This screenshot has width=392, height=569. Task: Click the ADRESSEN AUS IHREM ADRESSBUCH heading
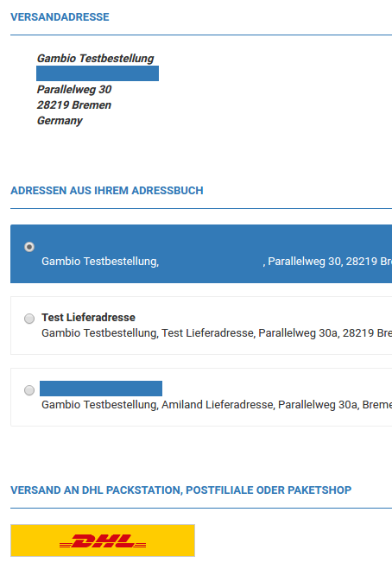click(x=107, y=191)
